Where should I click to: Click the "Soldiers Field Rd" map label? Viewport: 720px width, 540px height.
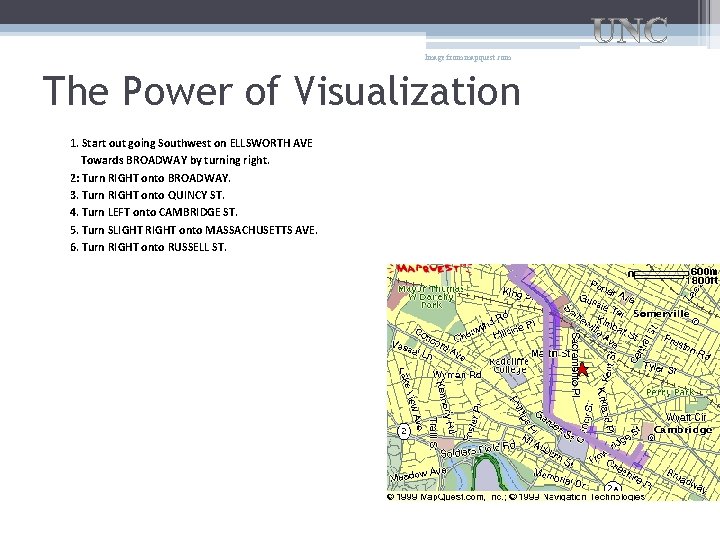coord(478,450)
